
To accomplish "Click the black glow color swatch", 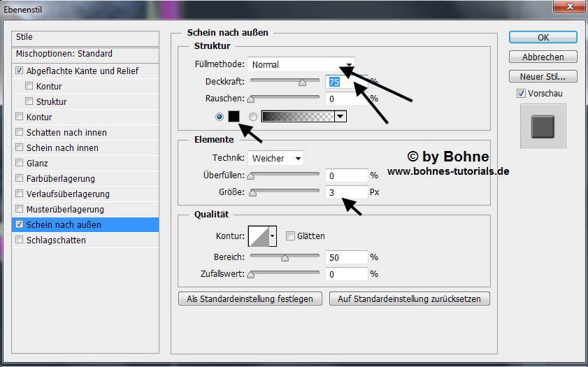I will click(234, 117).
